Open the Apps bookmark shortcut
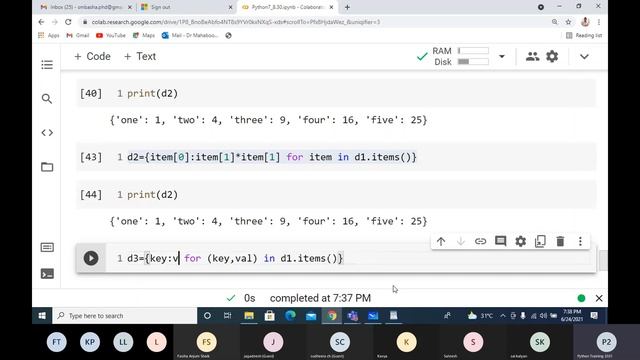The width and height of the screenshot is (640, 360). pos(49,36)
